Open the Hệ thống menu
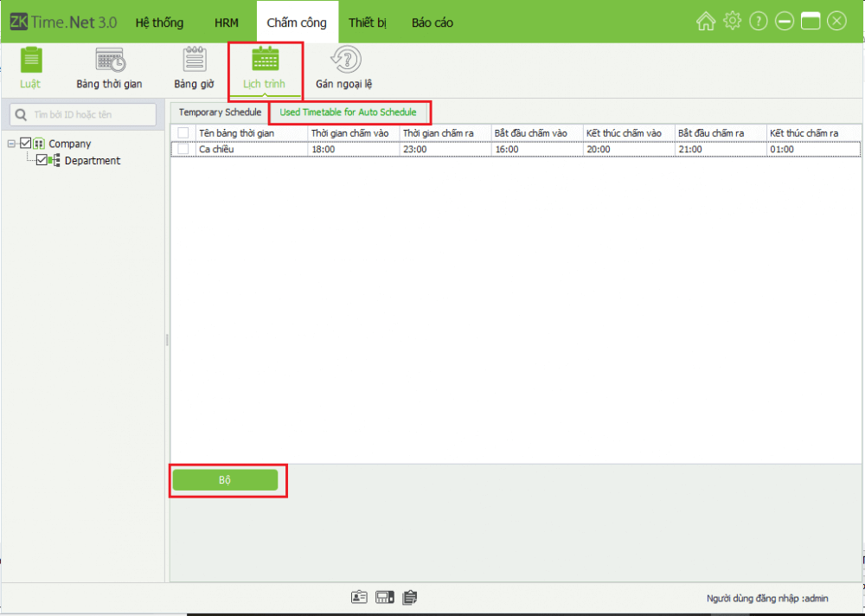The width and height of the screenshot is (865, 616). (x=159, y=22)
